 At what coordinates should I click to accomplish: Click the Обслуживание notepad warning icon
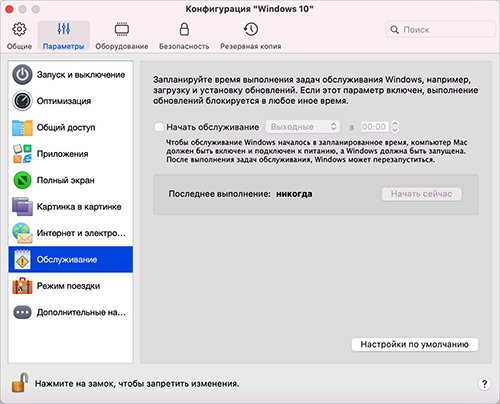point(22,259)
